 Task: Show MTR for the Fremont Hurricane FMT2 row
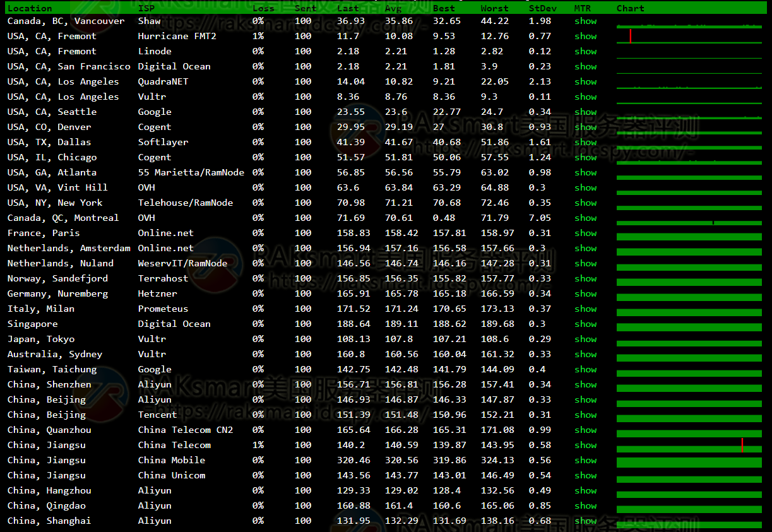(585, 36)
